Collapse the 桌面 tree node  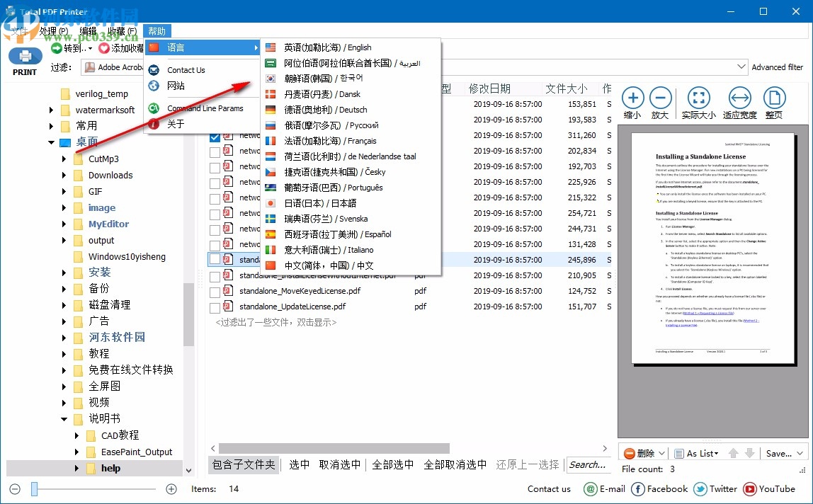point(50,142)
